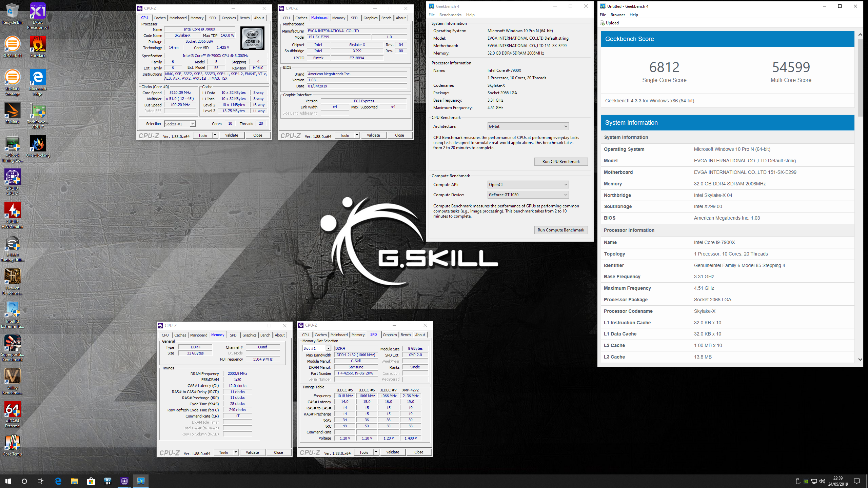Open 3DMark Vantage shortcut
The height and width of the screenshot is (488, 868).
click(12, 83)
